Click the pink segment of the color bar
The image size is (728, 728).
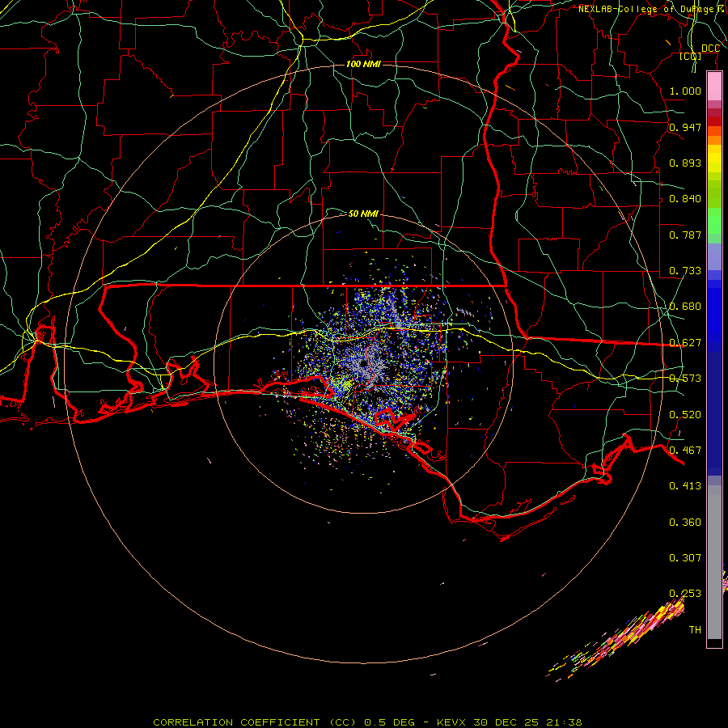[x=714, y=87]
